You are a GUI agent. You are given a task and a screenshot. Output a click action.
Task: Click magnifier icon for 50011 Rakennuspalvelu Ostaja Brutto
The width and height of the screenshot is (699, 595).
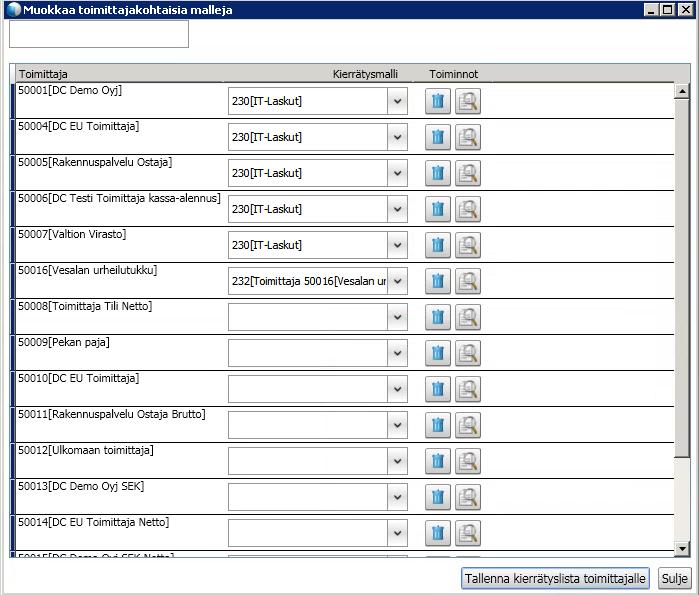[x=468, y=425]
